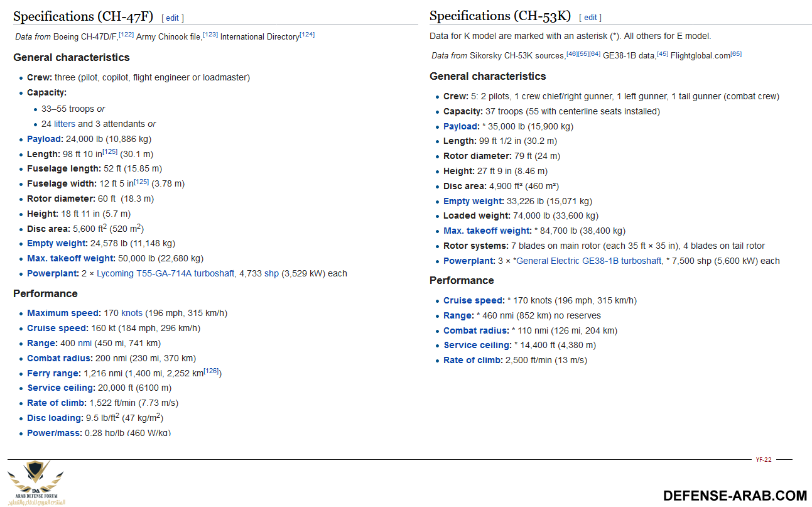Open citation 124 after International Directory

(307, 35)
